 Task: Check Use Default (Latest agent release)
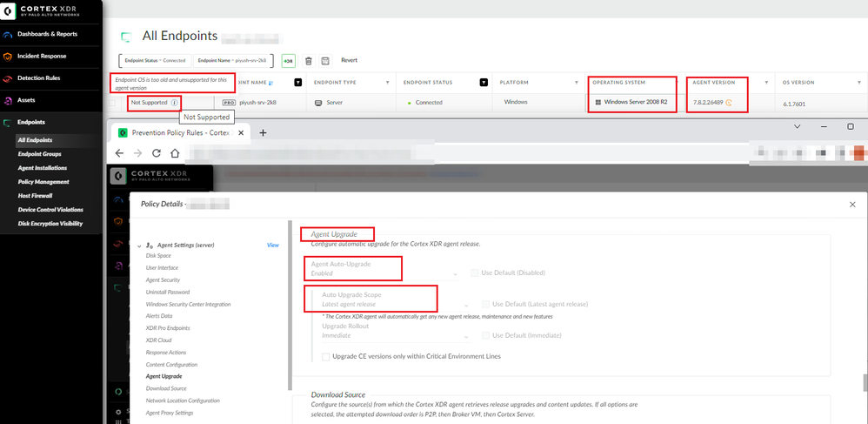[x=485, y=304]
